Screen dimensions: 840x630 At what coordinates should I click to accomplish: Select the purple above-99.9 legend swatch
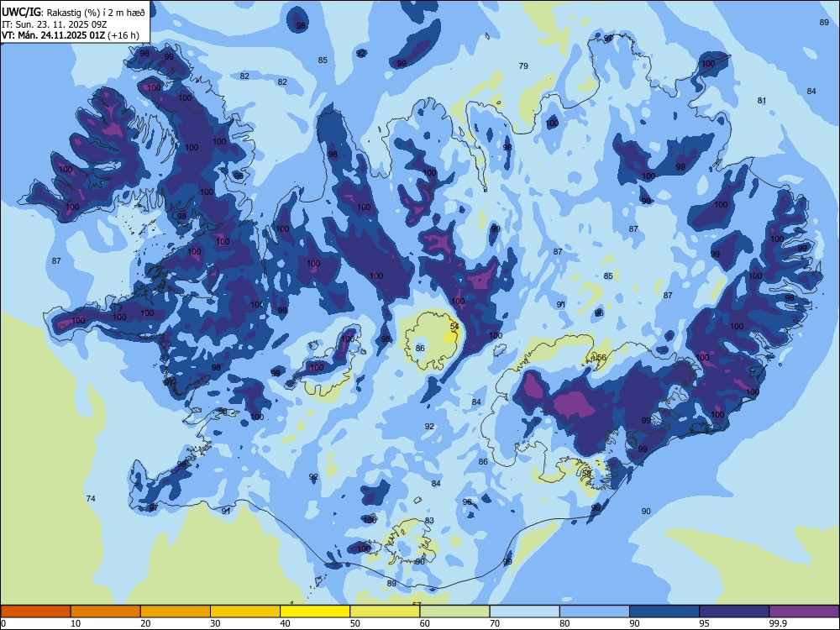tap(804, 612)
